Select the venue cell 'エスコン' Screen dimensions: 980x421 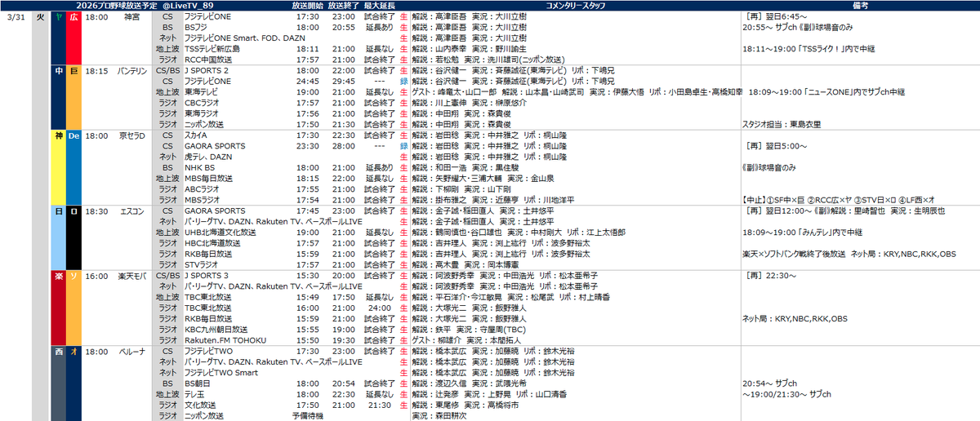coord(132,210)
